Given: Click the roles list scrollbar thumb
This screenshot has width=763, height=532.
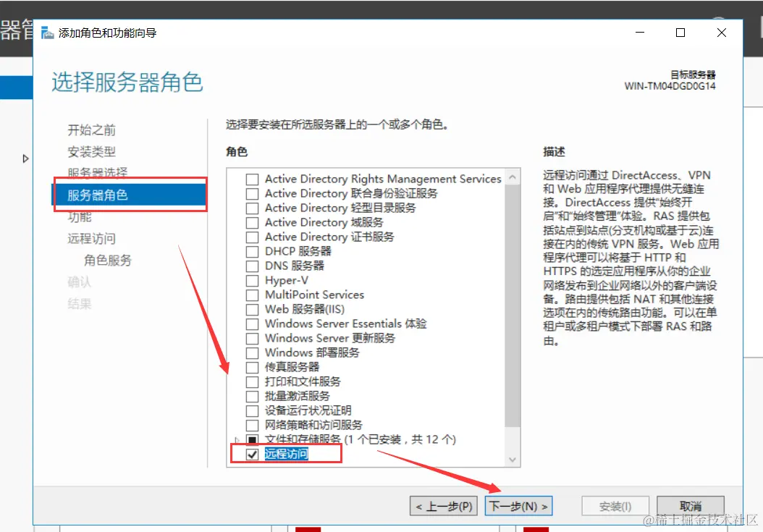Looking at the screenshot, I should tap(512, 307).
